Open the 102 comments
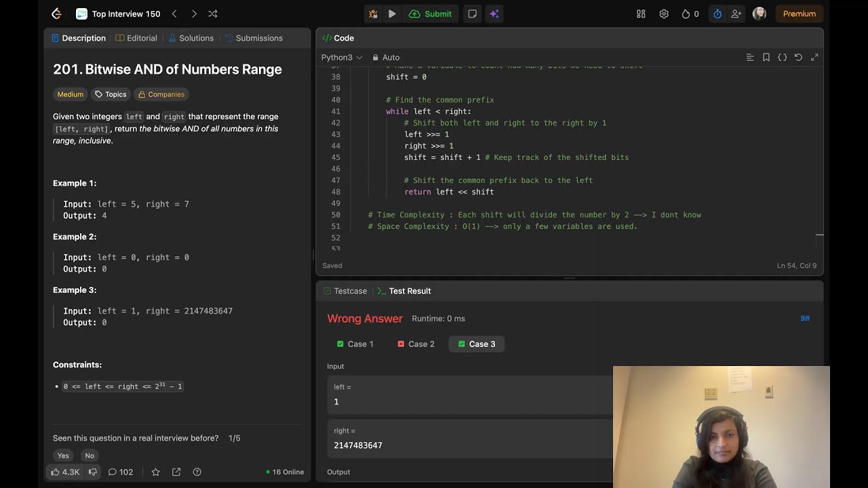Image resolution: width=868 pixels, height=488 pixels. click(121, 472)
